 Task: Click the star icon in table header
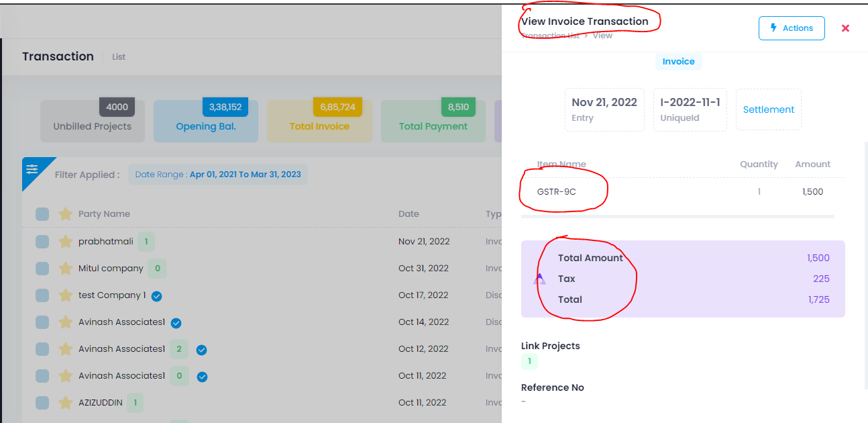tap(65, 214)
